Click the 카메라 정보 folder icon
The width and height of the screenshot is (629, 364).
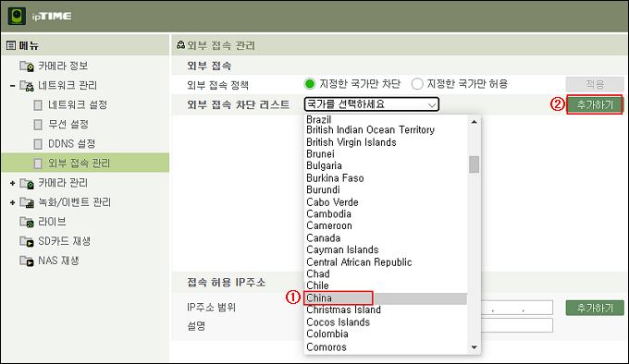pos(27,67)
